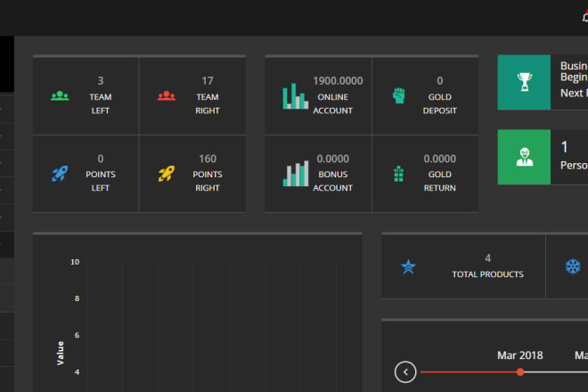The width and height of the screenshot is (588, 392).
Task: Click the BONUS ACCOUNT label
Action: pyautogui.click(x=332, y=181)
